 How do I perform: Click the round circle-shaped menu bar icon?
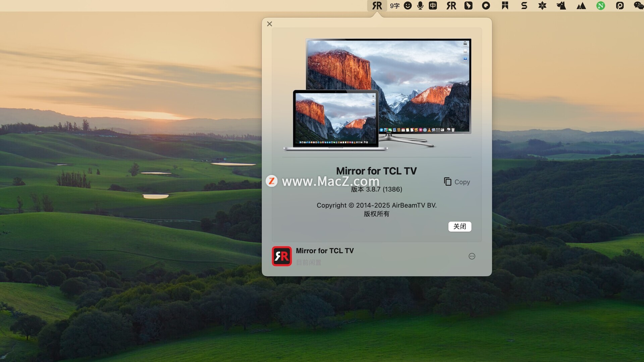[x=486, y=6]
